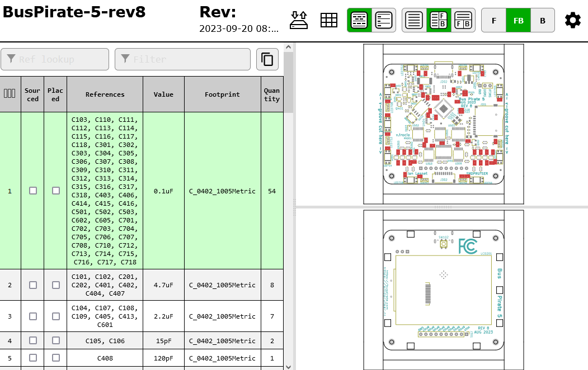Sort by the Placed column header
The width and height of the screenshot is (588, 370).
(x=55, y=94)
